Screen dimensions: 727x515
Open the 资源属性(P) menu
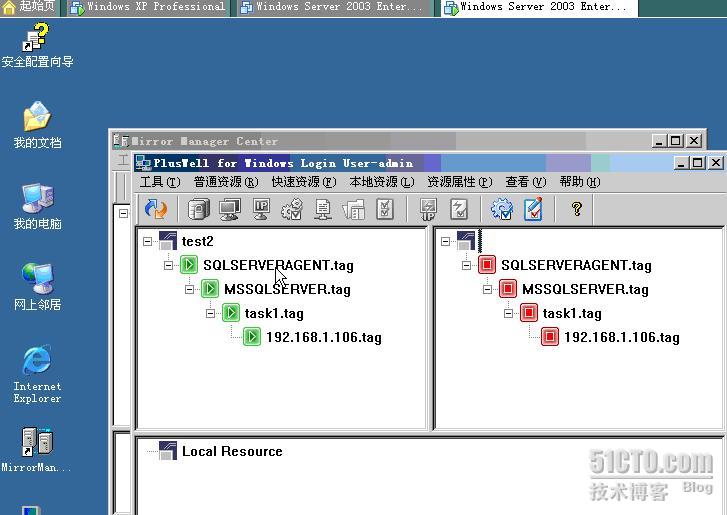(x=460, y=182)
